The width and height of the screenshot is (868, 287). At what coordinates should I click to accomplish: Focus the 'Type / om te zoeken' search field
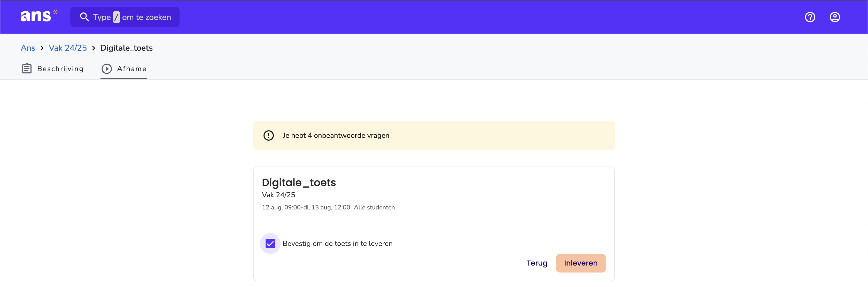pos(125,17)
